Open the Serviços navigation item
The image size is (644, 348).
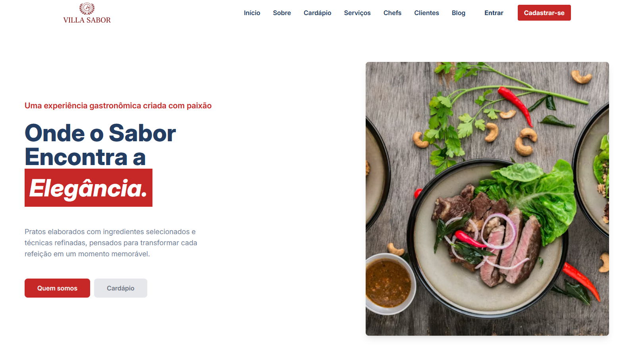pos(357,13)
